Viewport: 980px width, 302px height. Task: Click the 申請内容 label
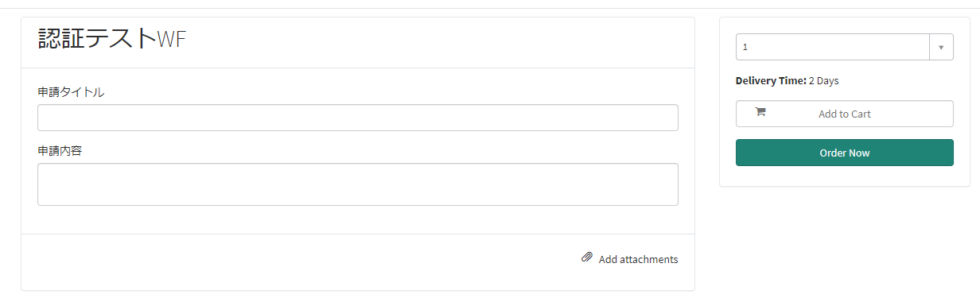60,150
